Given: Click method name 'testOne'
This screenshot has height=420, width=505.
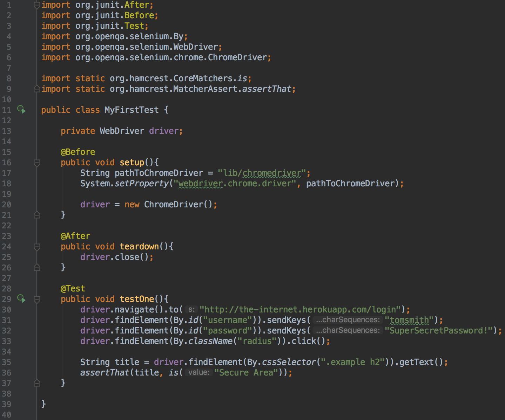Looking at the screenshot, I should [x=137, y=299].
